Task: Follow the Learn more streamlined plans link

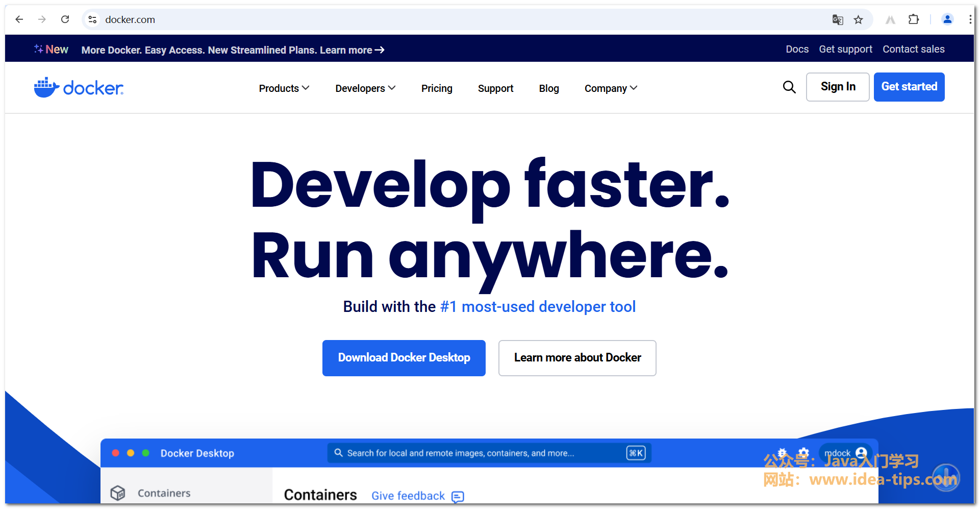Action: [x=352, y=50]
